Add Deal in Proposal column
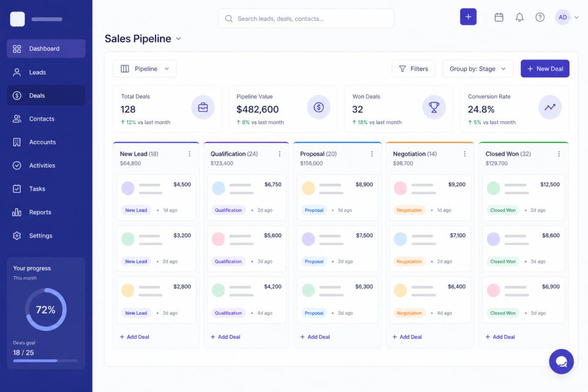Viewport: 588px width, 392px height. click(x=315, y=337)
